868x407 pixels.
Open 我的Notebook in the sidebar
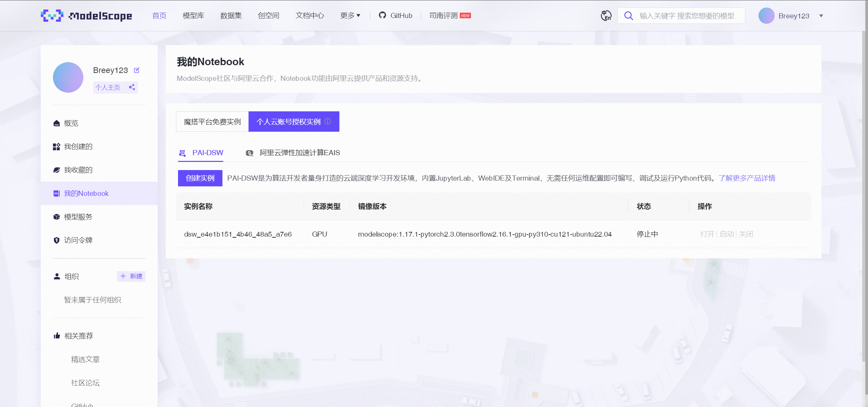[x=99, y=193]
